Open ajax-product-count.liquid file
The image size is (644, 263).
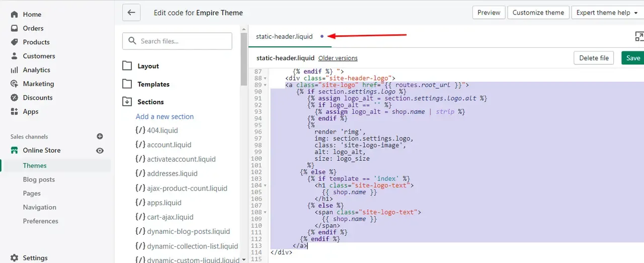[x=187, y=188]
